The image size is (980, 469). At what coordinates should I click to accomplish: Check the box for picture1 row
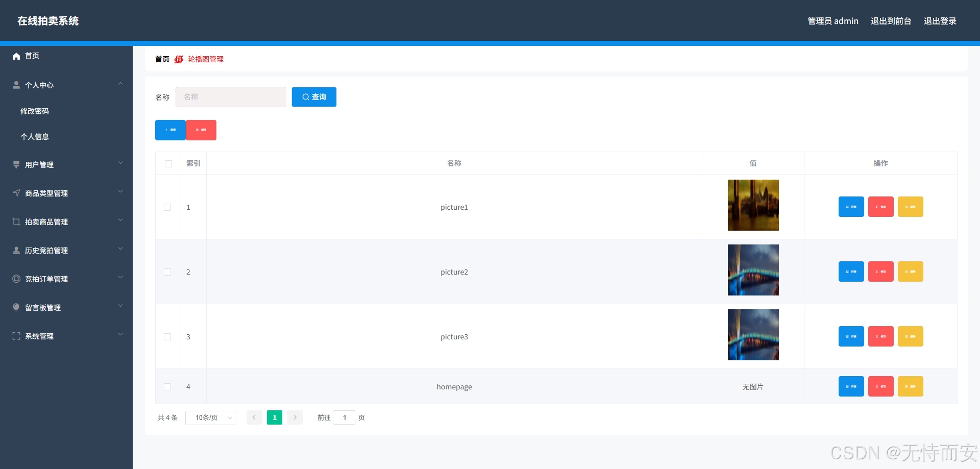tap(167, 207)
